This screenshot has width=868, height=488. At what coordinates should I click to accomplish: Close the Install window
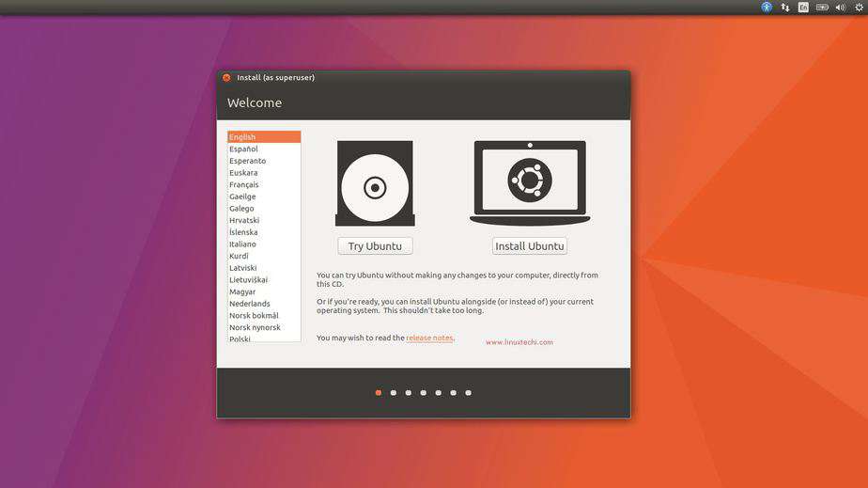click(226, 77)
